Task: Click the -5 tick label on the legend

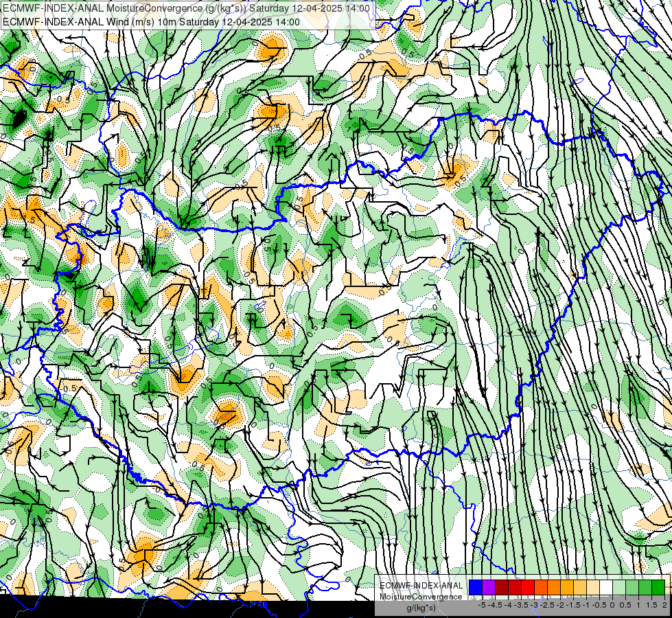Action: click(x=482, y=605)
